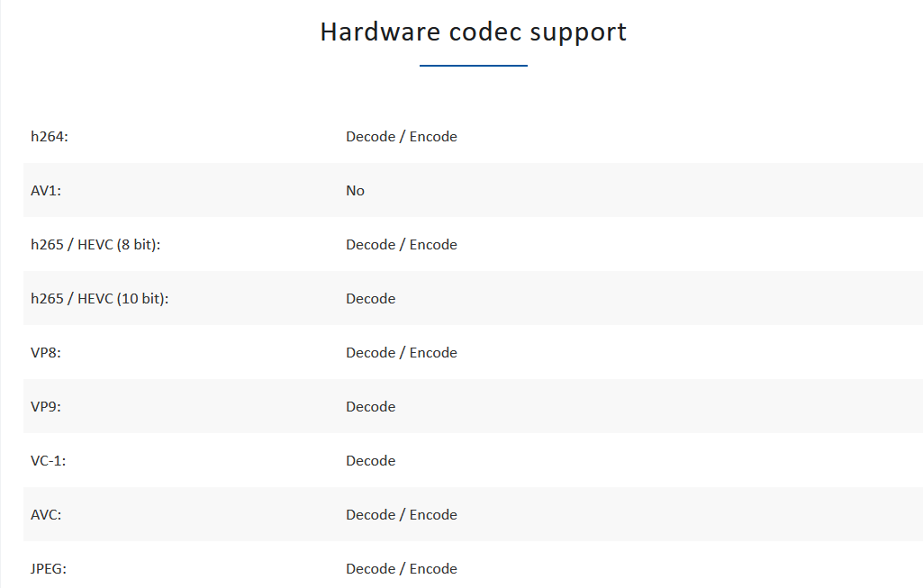The width and height of the screenshot is (923, 588).
Task: Click the Decode value for VP9
Action: pyautogui.click(x=371, y=407)
